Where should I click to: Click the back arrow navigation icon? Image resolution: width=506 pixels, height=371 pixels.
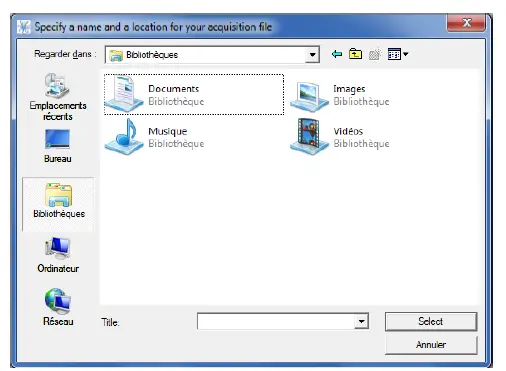[x=337, y=54]
